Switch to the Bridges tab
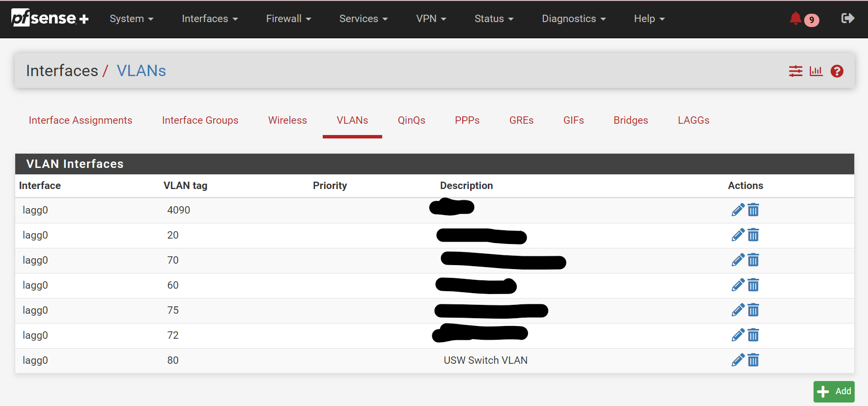 [630, 120]
